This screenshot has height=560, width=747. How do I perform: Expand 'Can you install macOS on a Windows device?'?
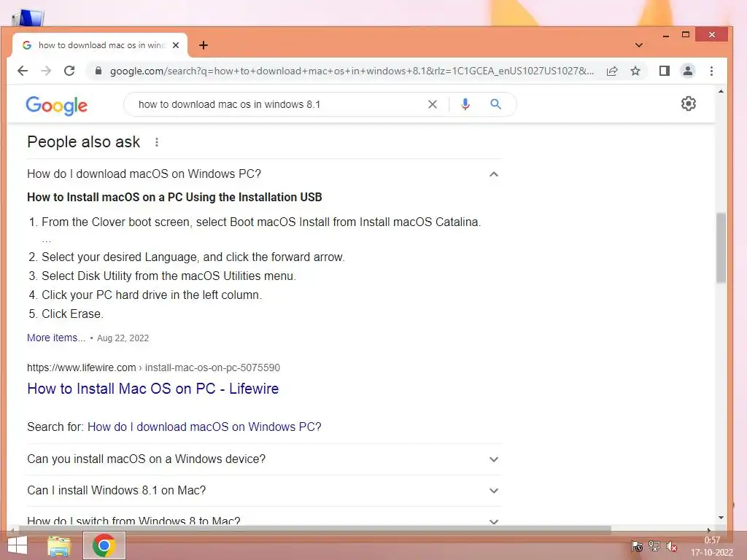pos(264,459)
